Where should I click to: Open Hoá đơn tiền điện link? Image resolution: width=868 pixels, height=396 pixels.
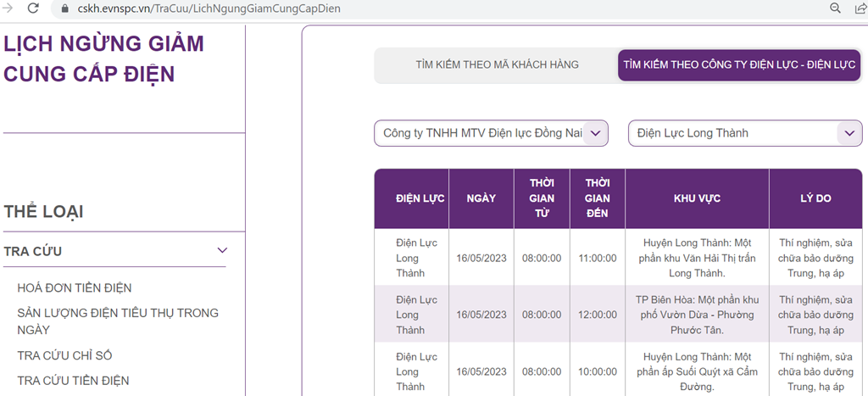[x=75, y=288]
